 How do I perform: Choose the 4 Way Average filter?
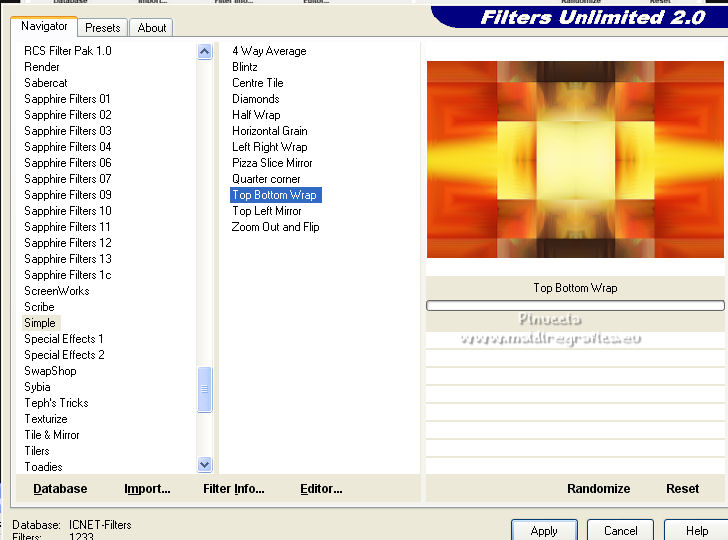[269, 51]
